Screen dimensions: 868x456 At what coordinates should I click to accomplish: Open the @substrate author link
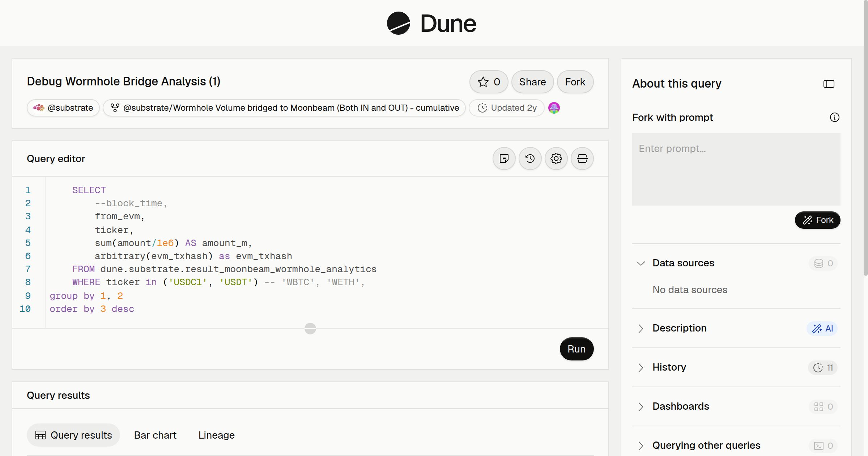tap(63, 108)
